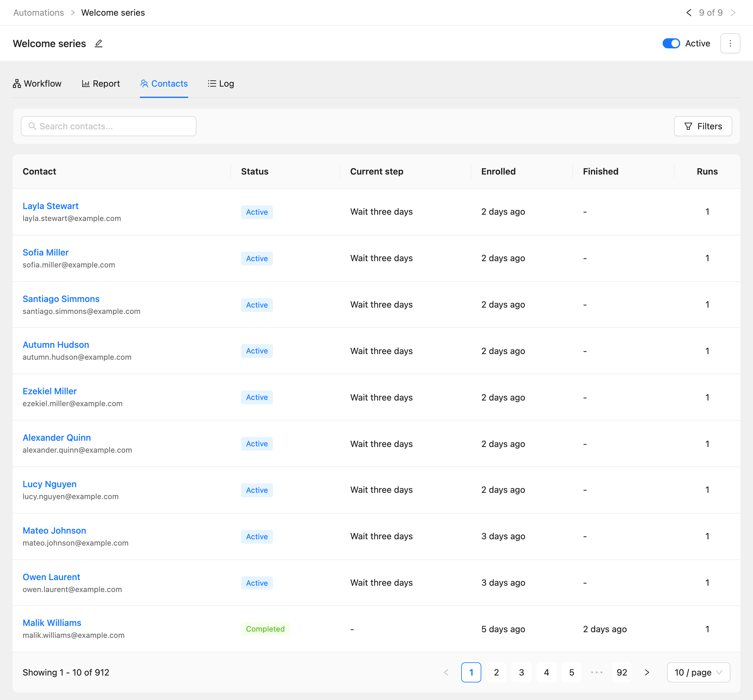
Task: Click Layla Stewart's Active status badge
Action: [257, 212]
